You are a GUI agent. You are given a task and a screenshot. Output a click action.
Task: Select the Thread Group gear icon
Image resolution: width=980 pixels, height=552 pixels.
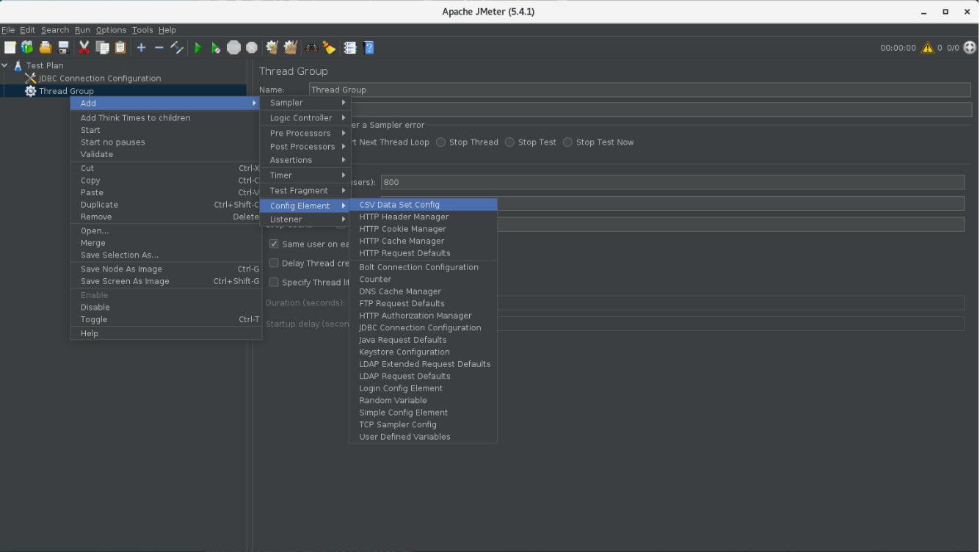pyautogui.click(x=30, y=91)
